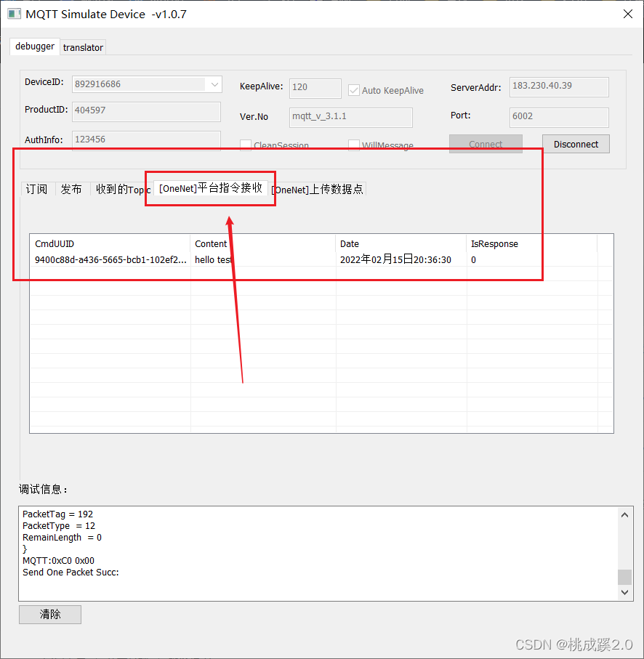
Task: Select the [OneNet]平台指令接收 tab
Action: 211,188
